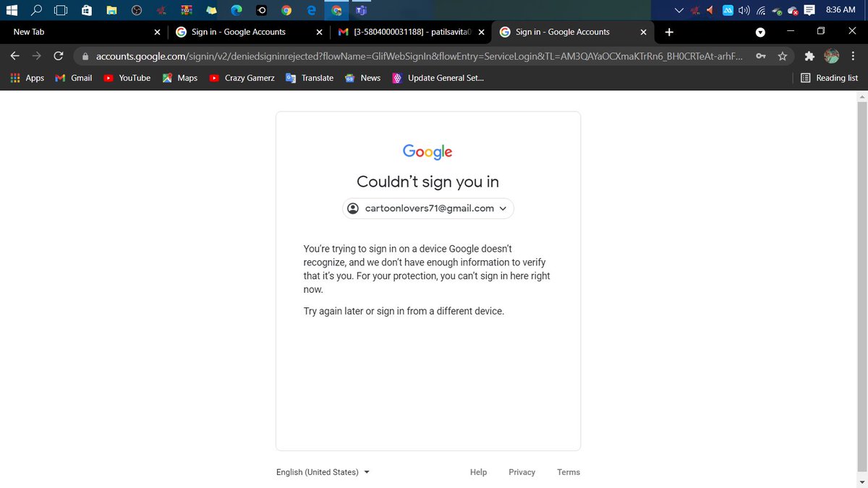Open Wi-Fi network settings in the tray
Screen dimensions: 868x488
coord(761,10)
